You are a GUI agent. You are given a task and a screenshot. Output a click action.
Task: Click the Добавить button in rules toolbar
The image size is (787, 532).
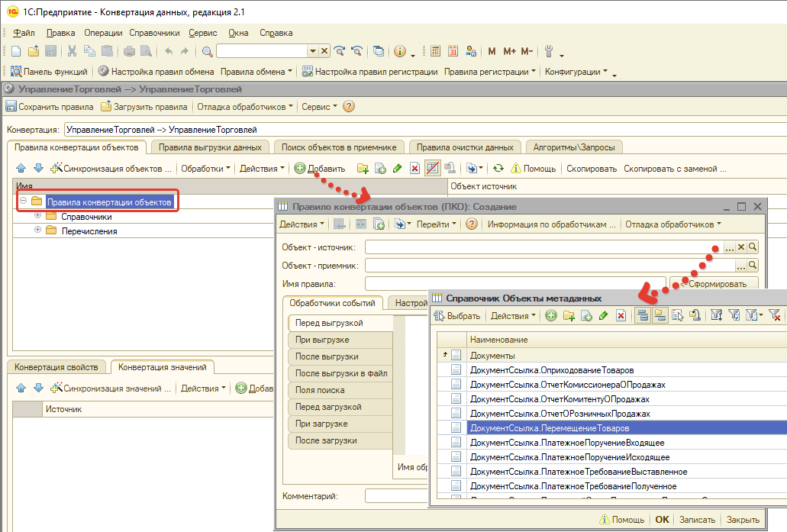click(321, 169)
